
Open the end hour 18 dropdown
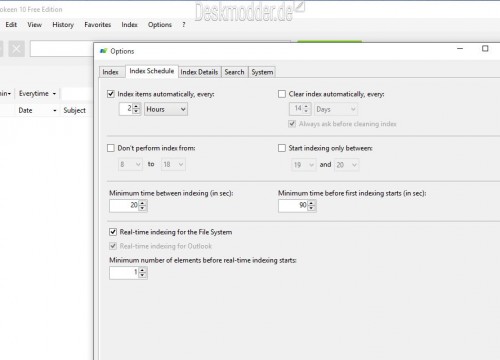click(x=173, y=164)
